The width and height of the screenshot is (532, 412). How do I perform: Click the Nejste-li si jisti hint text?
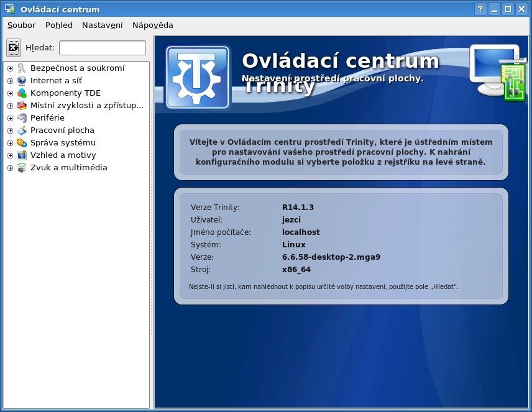pos(324,286)
